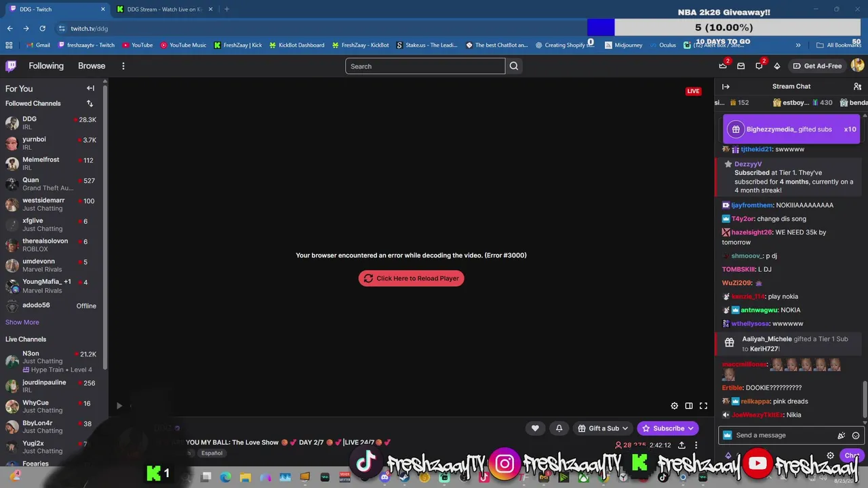Switch to the DDG Stream Kick browser tab
The height and width of the screenshot is (488, 868).
(x=165, y=9)
